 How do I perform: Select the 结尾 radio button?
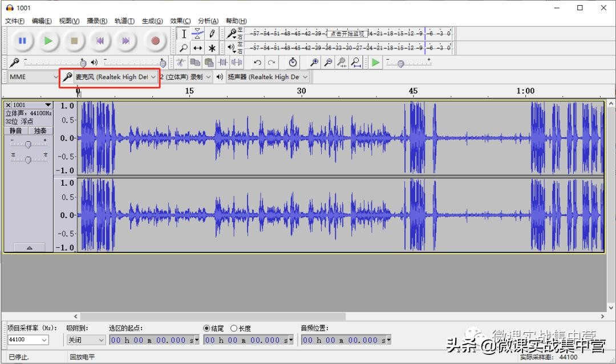point(206,328)
